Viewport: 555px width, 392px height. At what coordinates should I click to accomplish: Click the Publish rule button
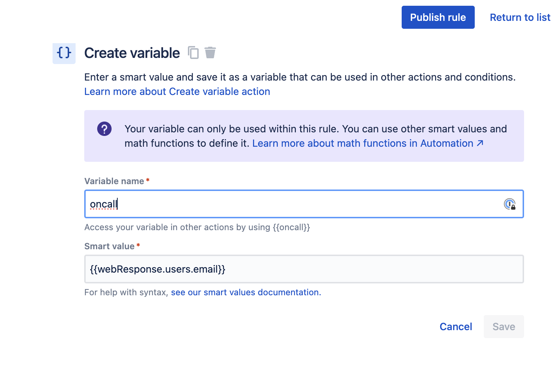point(438,17)
